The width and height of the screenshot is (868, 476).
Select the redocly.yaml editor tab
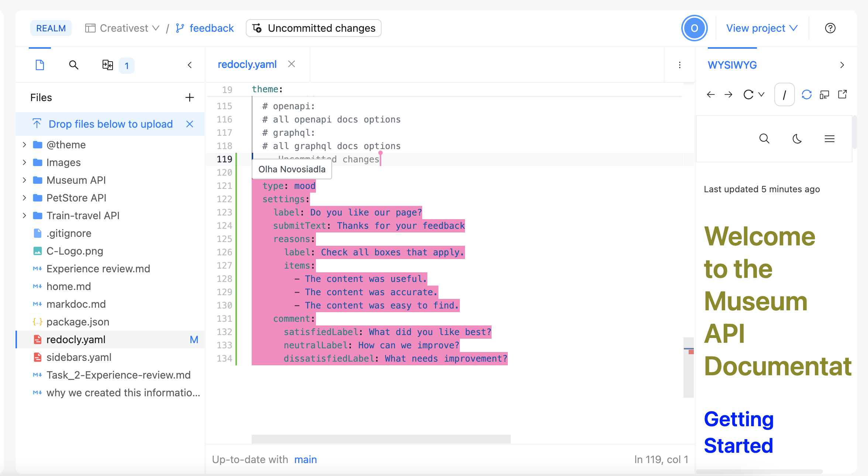[247, 65]
